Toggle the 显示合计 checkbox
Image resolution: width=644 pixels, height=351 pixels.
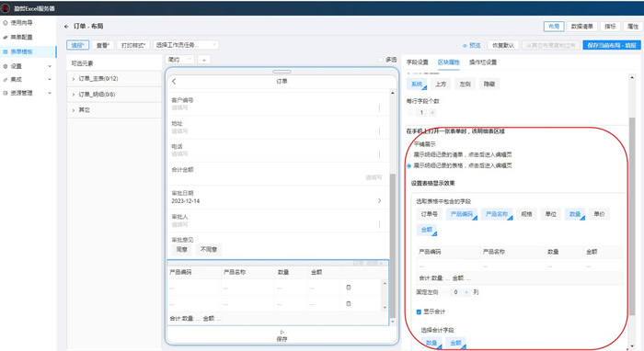tap(419, 311)
